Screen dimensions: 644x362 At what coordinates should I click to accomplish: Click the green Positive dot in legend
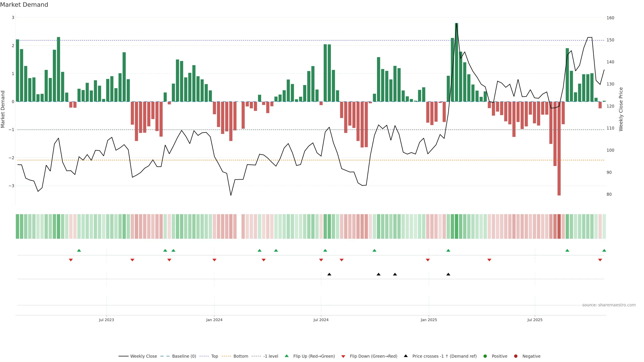[x=485, y=356]
